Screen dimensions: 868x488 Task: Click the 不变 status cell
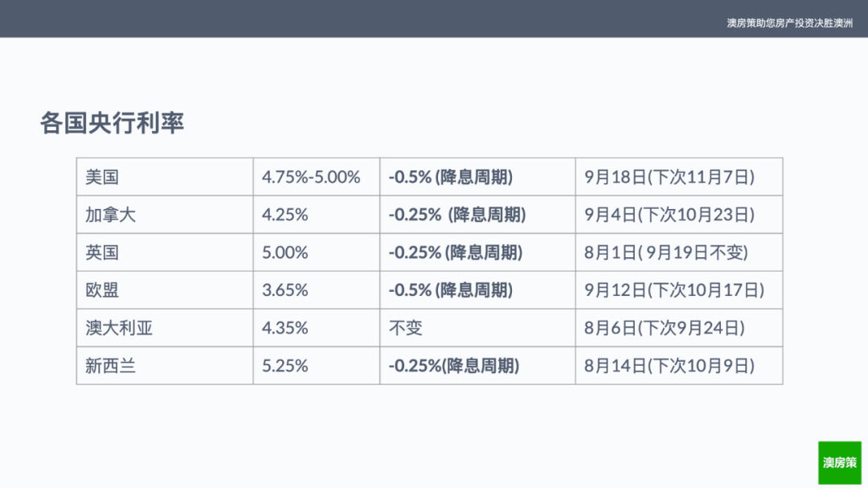(x=477, y=327)
